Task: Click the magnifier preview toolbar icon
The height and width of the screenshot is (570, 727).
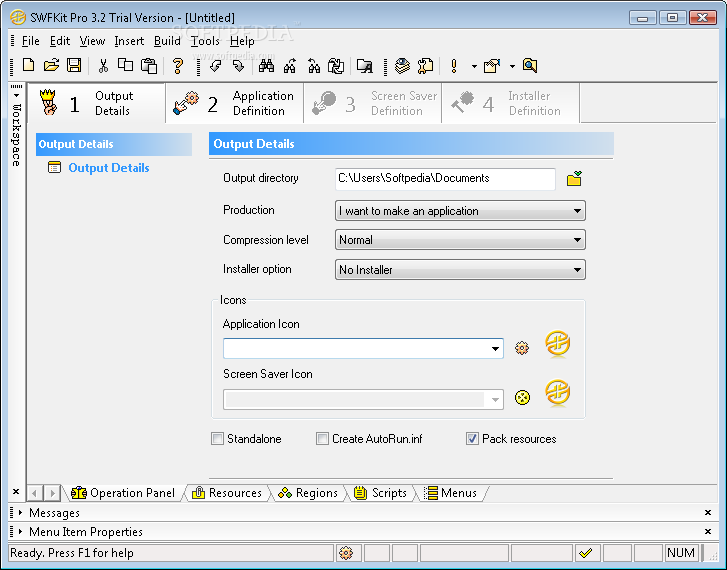Action: click(x=530, y=65)
